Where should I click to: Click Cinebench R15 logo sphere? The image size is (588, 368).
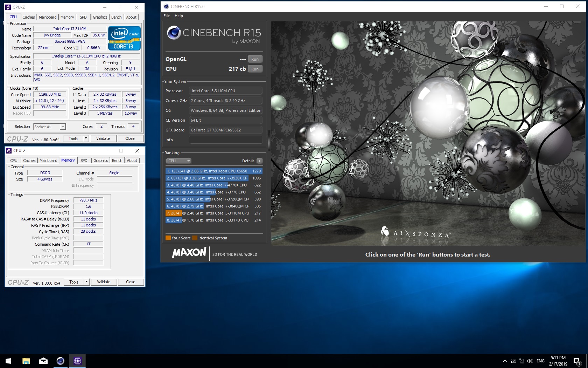174,33
